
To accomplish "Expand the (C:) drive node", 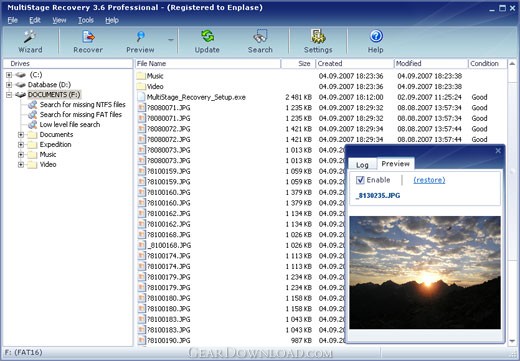I will pos(9,75).
